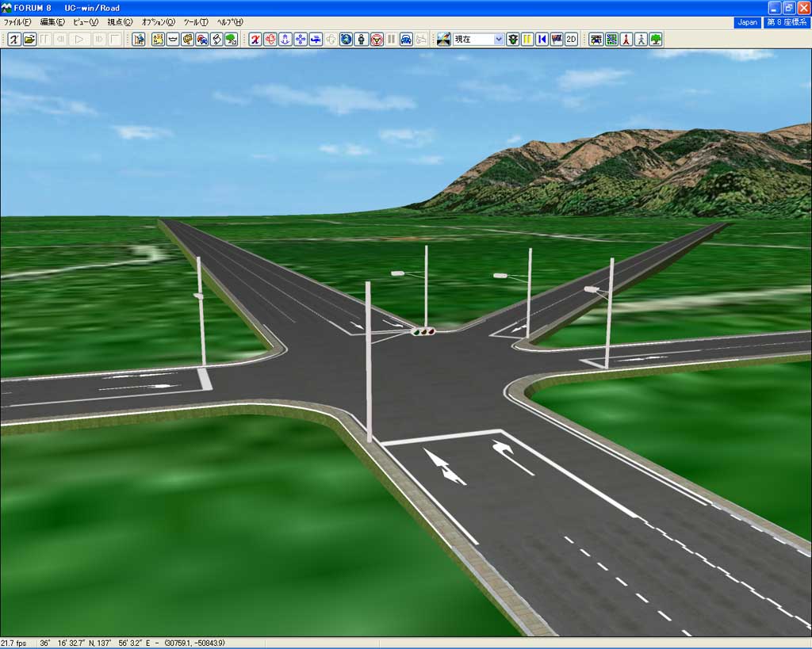The width and height of the screenshot is (812, 649).
Task: Click the green tree model icon
Action: (232, 40)
